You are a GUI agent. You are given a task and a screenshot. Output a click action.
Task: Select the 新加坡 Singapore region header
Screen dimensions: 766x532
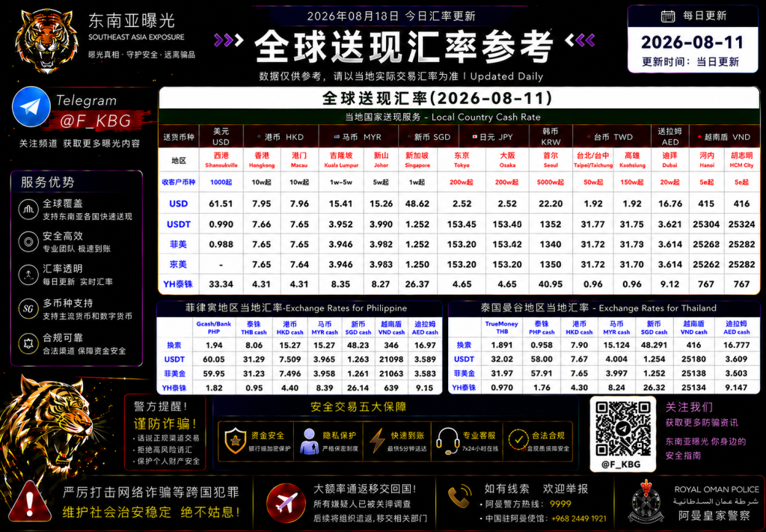tap(417, 159)
